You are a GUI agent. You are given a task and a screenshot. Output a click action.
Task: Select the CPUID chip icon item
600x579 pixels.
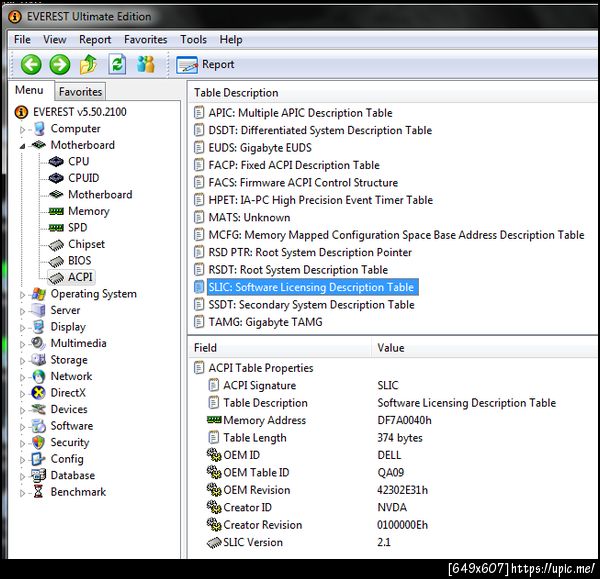coord(56,178)
